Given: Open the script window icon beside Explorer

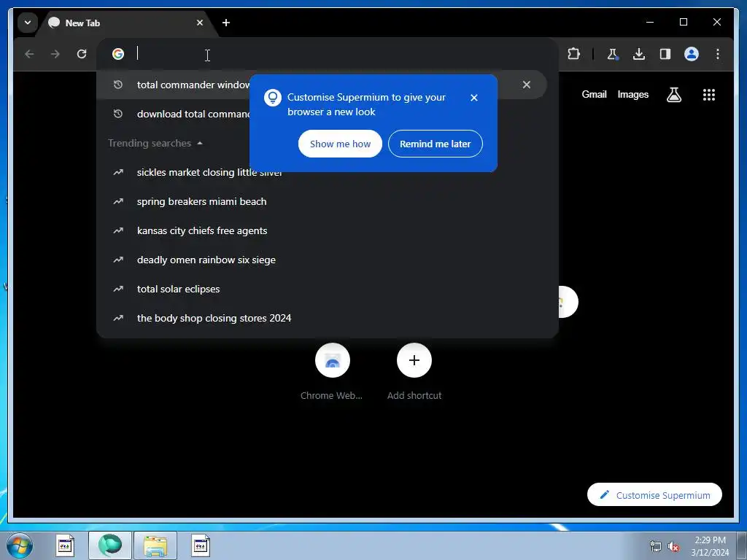Looking at the screenshot, I should pyautogui.click(x=201, y=545).
